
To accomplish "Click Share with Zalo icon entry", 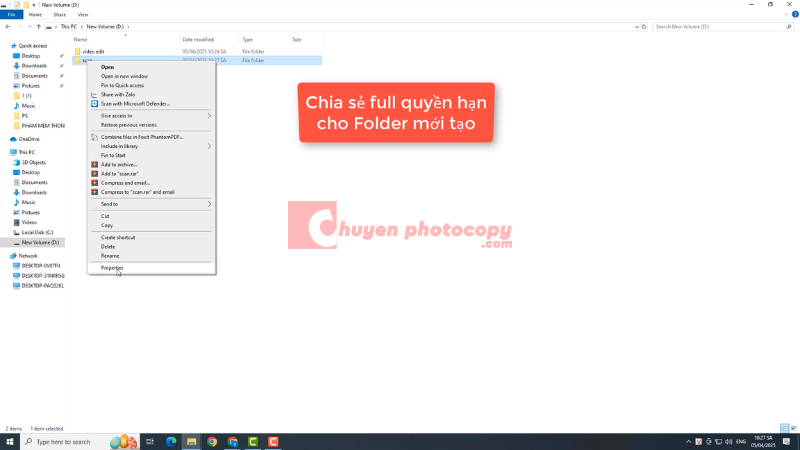I will point(94,94).
